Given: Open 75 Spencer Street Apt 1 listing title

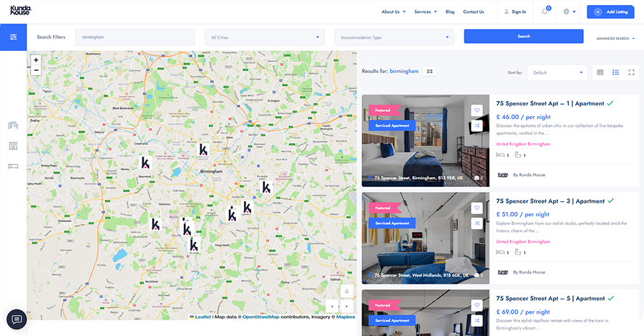Looking at the screenshot, I should tap(550, 104).
